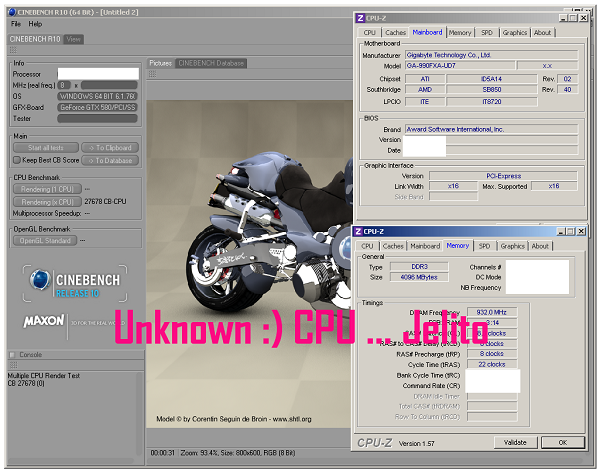The width and height of the screenshot is (600, 474).
Task: Click the grip handle under CINEBENCH R10 tab
Action: 13,50
